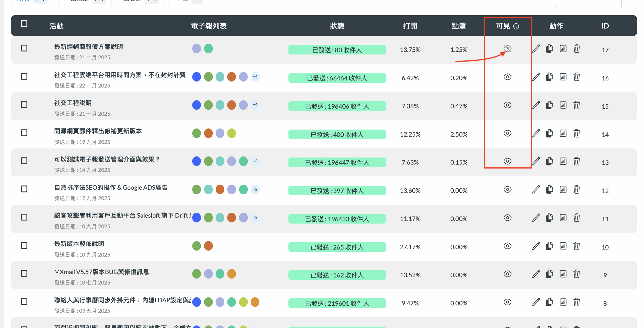
Task: Show the +2 more lists on the 駭客攻擊者 row
Action: click(x=255, y=217)
